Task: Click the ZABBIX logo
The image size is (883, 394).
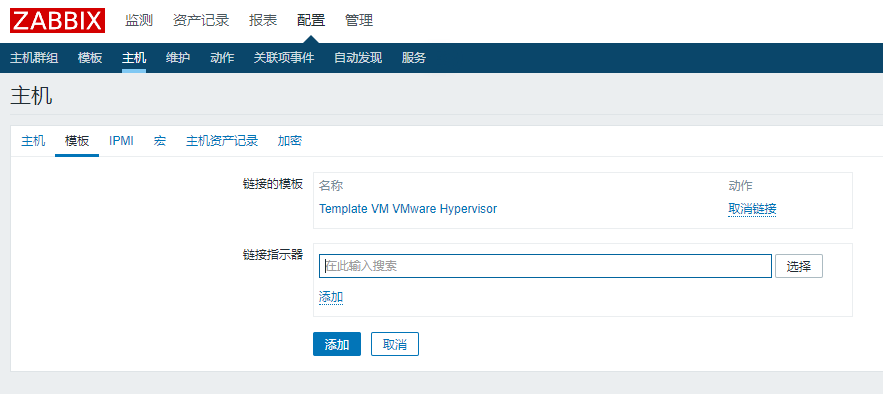Action: tap(57, 21)
